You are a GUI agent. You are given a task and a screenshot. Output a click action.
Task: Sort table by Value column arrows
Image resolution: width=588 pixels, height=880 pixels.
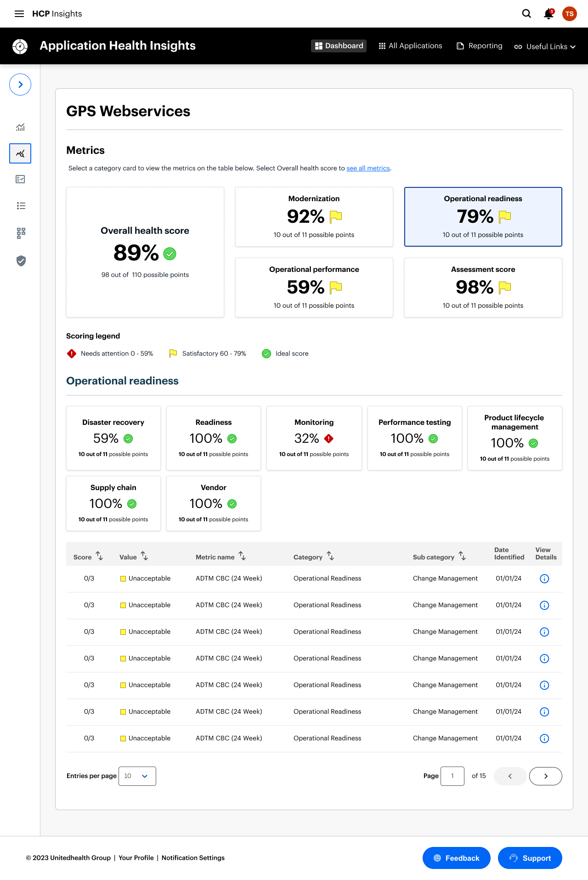coord(144,556)
